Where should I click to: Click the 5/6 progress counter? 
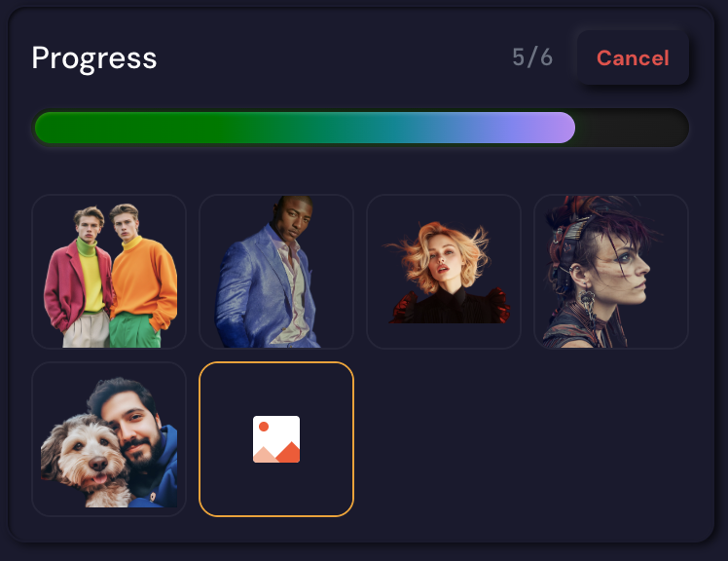532,57
